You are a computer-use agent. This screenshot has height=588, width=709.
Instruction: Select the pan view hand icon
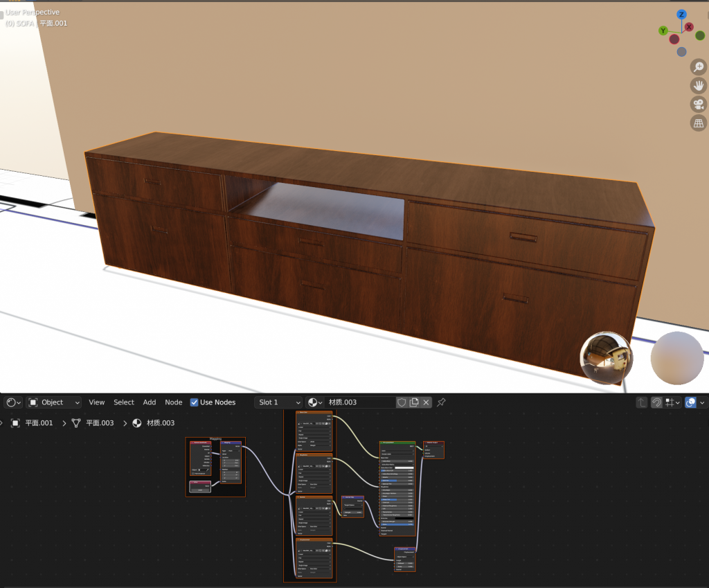pos(699,86)
